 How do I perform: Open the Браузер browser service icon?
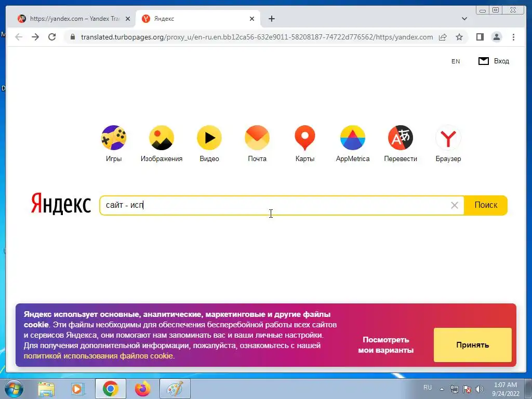tap(448, 138)
